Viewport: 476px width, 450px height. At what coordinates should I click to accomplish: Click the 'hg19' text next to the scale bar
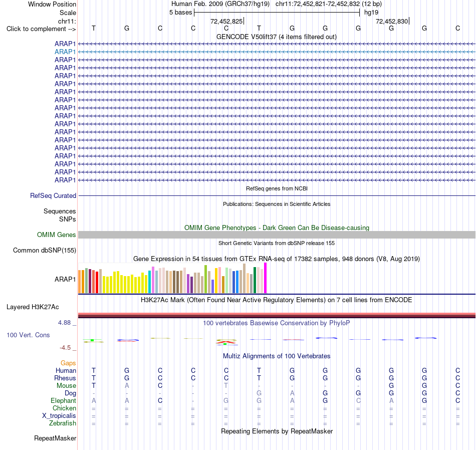[x=371, y=13]
